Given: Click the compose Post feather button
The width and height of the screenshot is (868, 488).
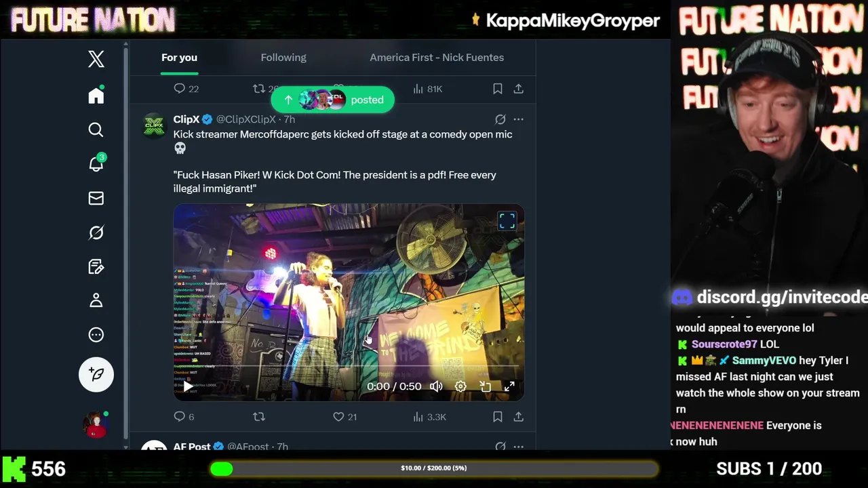Looking at the screenshot, I should point(96,374).
